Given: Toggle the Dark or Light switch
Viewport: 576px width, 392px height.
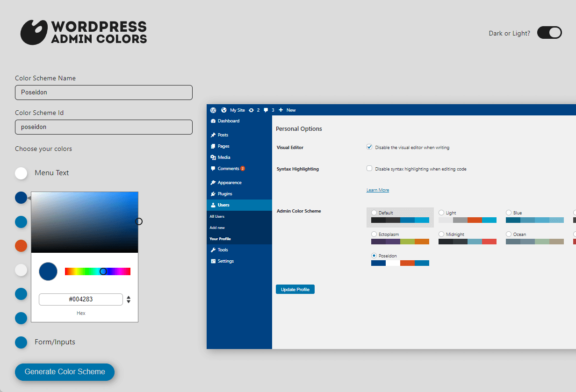Looking at the screenshot, I should click(549, 32).
